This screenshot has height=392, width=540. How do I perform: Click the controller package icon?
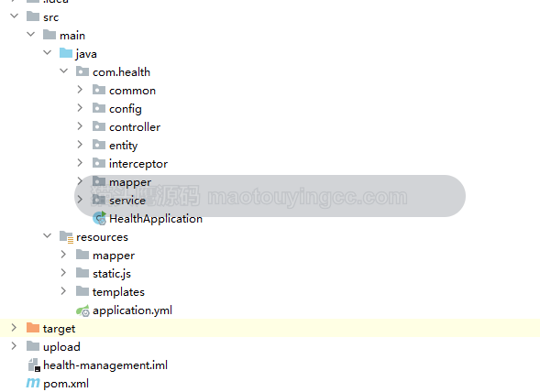pos(99,126)
